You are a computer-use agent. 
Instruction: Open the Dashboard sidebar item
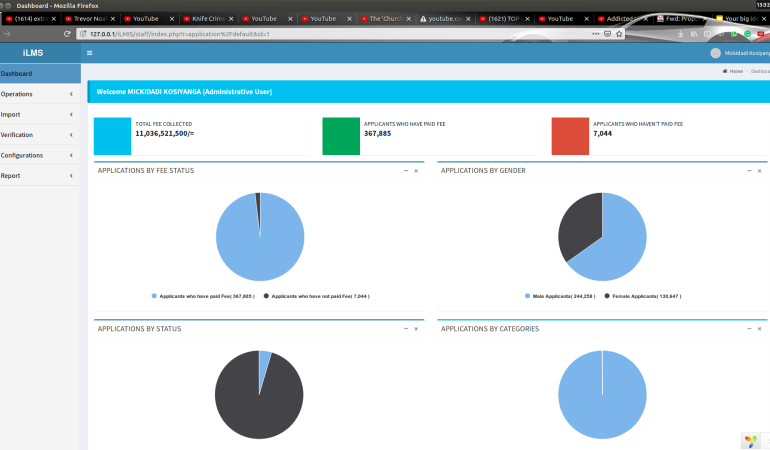(40, 73)
